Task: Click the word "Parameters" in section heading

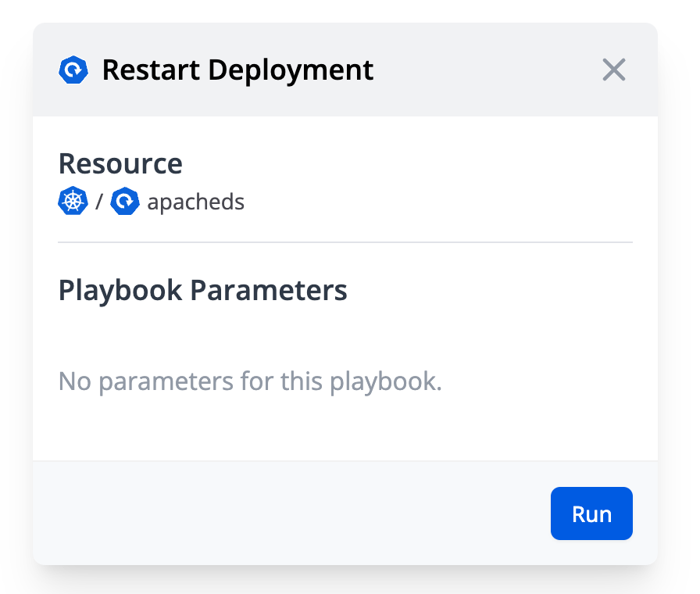Action: coord(269,291)
